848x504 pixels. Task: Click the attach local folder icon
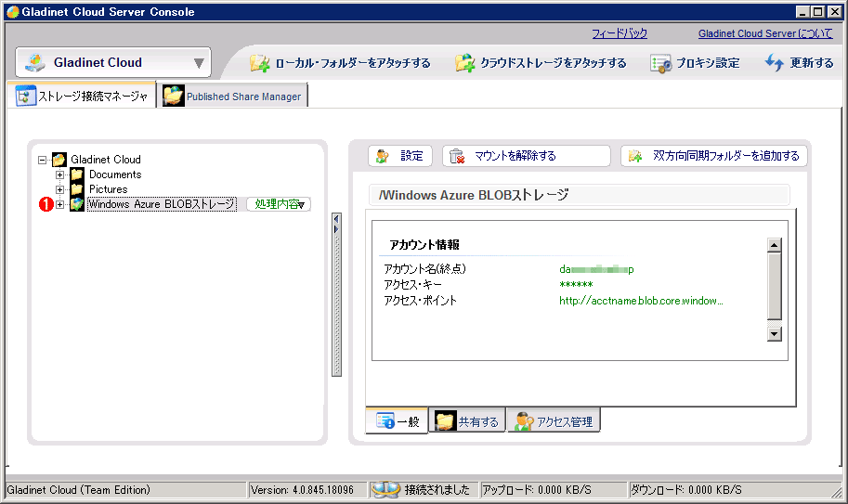(259, 63)
